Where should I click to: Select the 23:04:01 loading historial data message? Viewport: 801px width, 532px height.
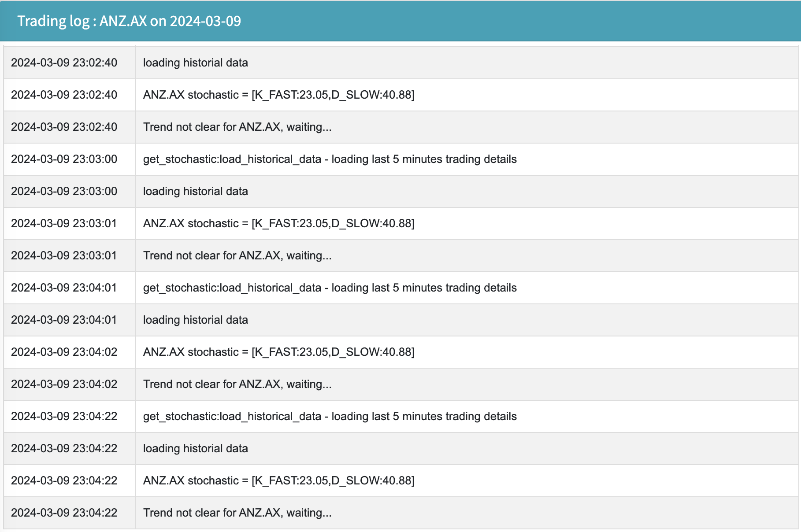pos(195,320)
